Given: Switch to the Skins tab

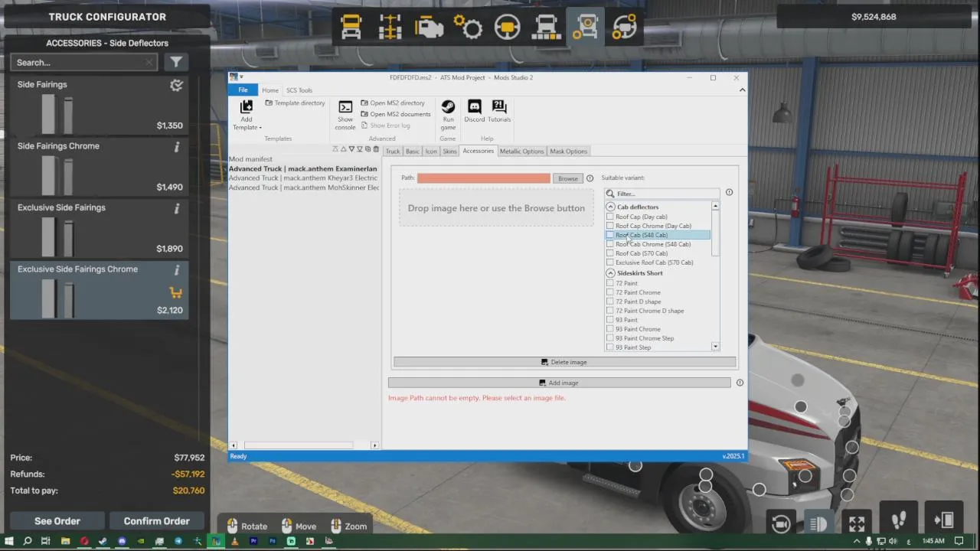Looking at the screenshot, I should (x=449, y=152).
